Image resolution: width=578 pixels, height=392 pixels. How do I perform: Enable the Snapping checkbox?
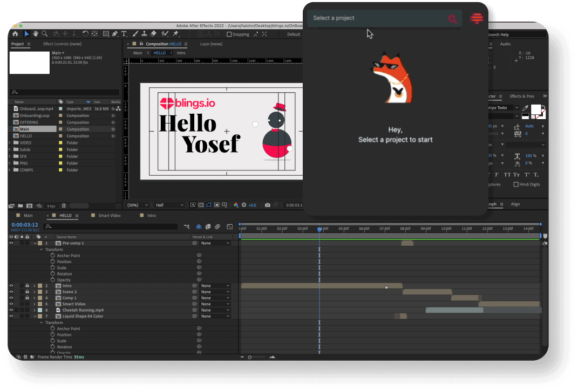[x=229, y=35]
